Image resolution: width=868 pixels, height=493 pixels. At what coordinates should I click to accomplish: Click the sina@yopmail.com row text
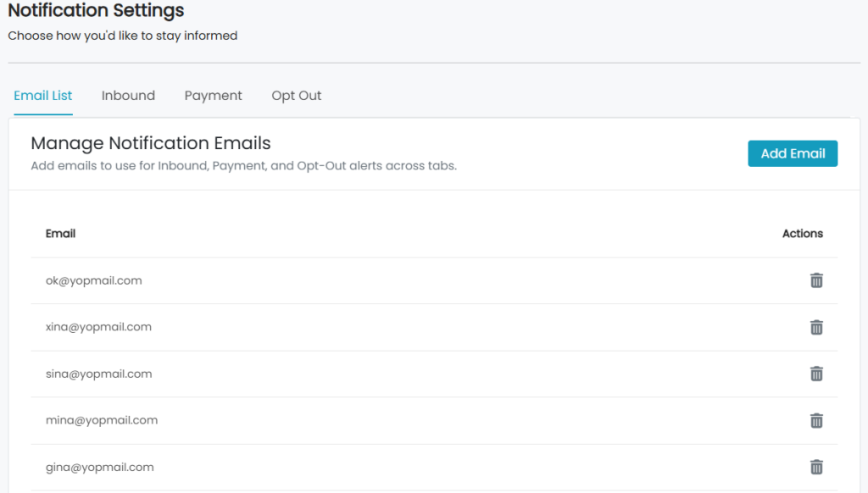(98, 374)
